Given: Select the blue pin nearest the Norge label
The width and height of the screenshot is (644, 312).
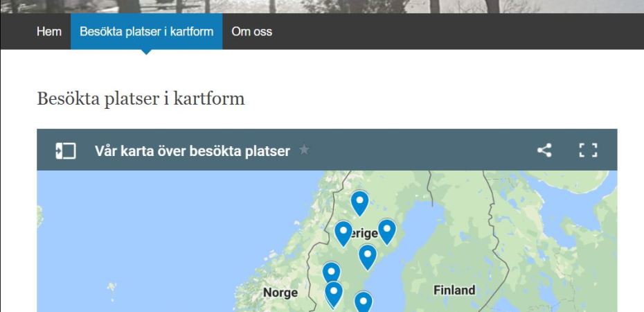Looking at the screenshot, I should point(334,293).
